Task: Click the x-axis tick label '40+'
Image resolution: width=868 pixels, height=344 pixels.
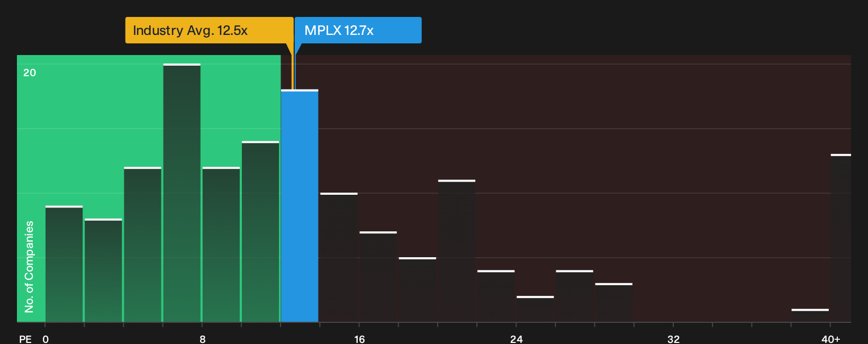Action: tap(830, 339)
